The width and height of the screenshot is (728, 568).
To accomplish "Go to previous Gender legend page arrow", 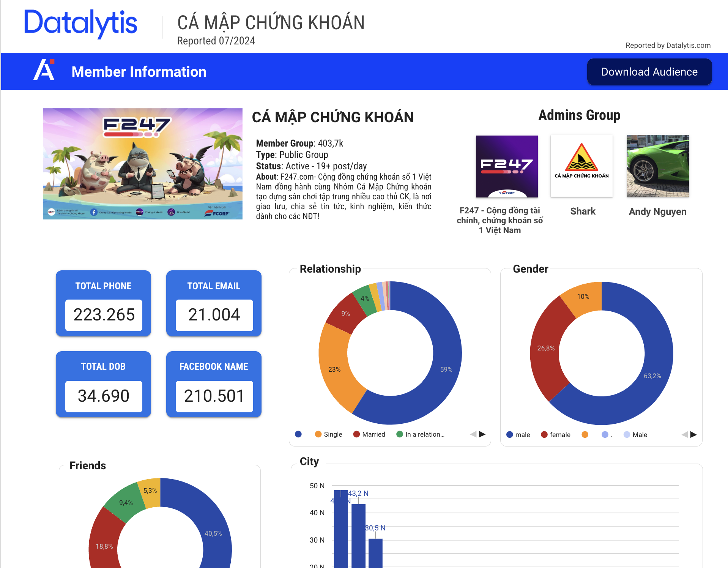I will pyautogui.click(x=684, y=434).
